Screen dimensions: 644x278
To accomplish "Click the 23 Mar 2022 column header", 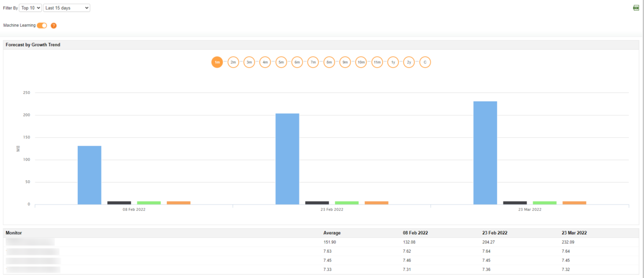I will point(574,233).
